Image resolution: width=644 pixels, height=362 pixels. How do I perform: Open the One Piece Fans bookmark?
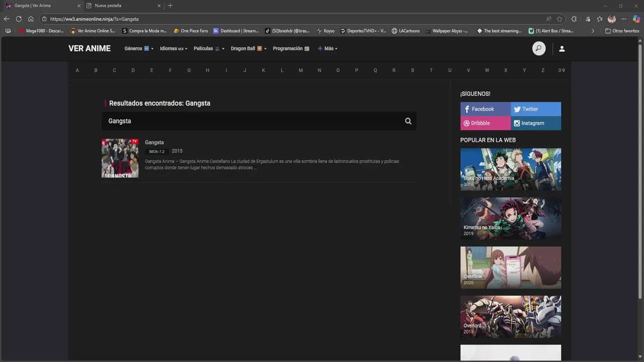pyautogui.click(x=191, y=31)
